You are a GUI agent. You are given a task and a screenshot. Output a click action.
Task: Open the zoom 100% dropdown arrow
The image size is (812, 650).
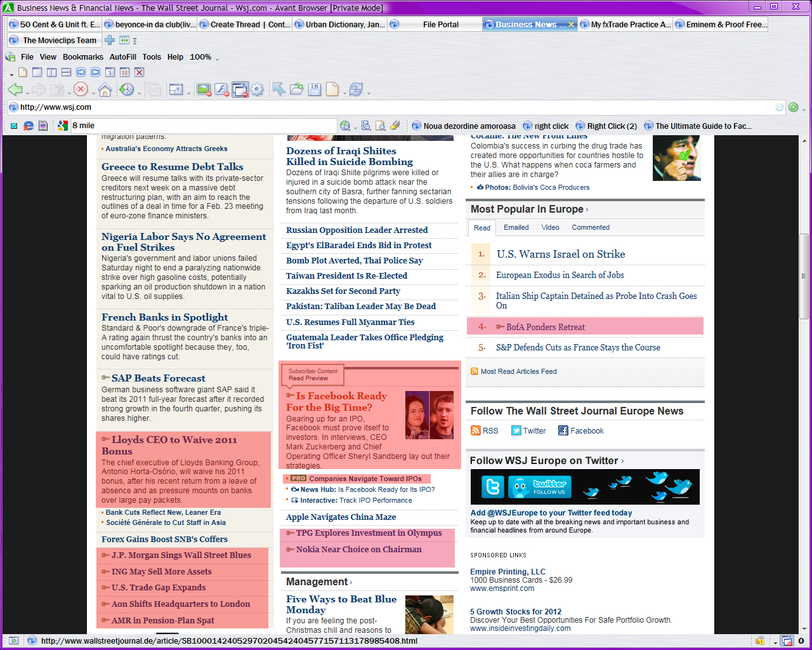pyautogui.click(x=217, y=58)
